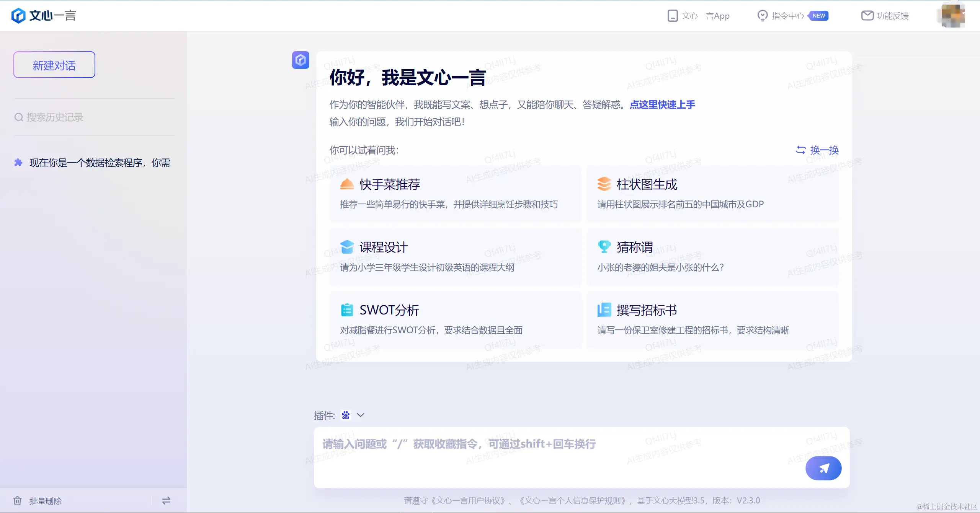Screen dimensions: 980x513
Task: Select the SWOT分析 suggestion card
Action: tap(455, 319)
